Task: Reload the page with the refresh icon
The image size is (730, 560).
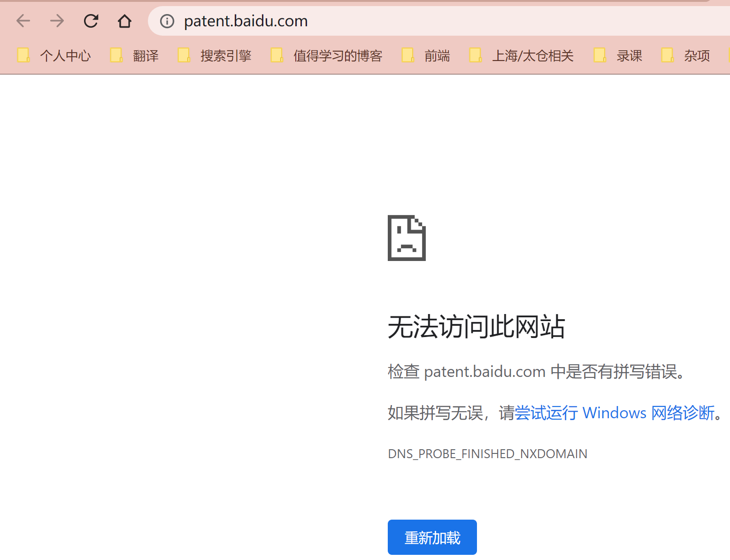Action: pyautogui.click(x=91, y=21)
